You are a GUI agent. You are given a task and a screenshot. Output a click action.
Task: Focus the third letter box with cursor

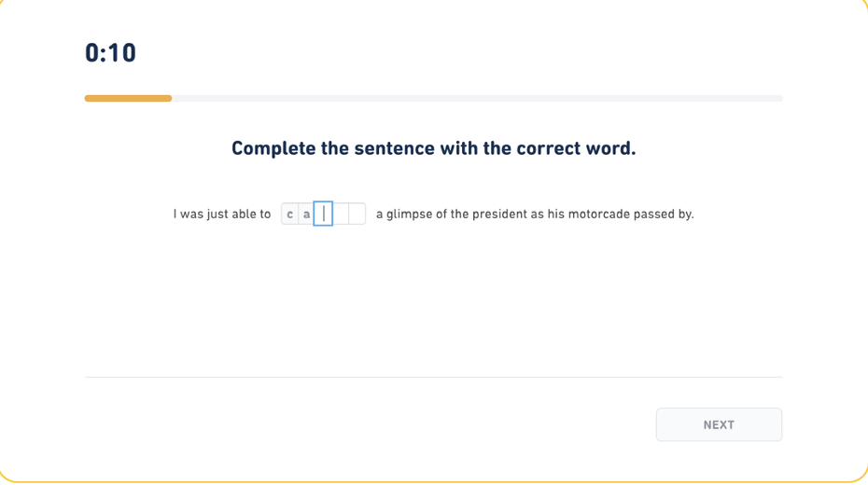tap(323, 215)
